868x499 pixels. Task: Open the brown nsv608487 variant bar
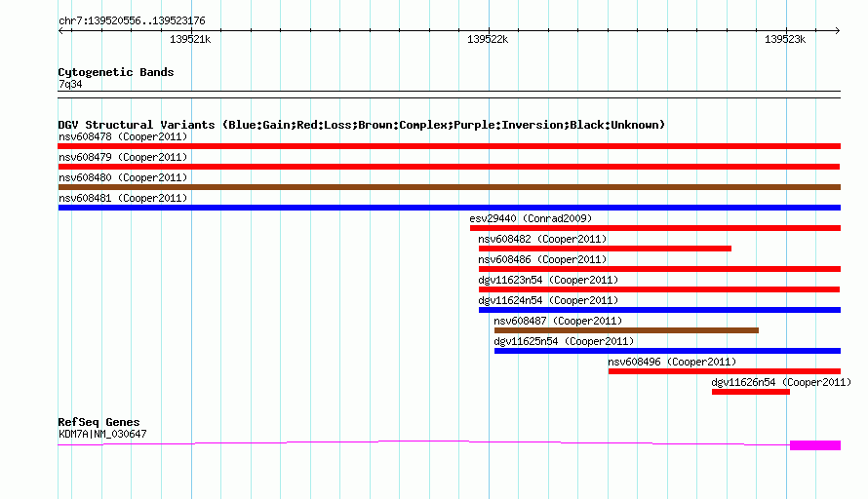(x=626, y=330)
